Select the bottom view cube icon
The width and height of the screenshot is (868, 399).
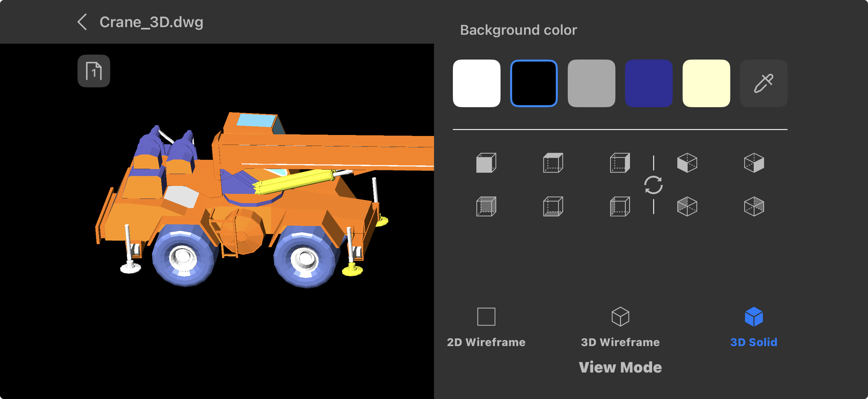[x=553, y=206]
